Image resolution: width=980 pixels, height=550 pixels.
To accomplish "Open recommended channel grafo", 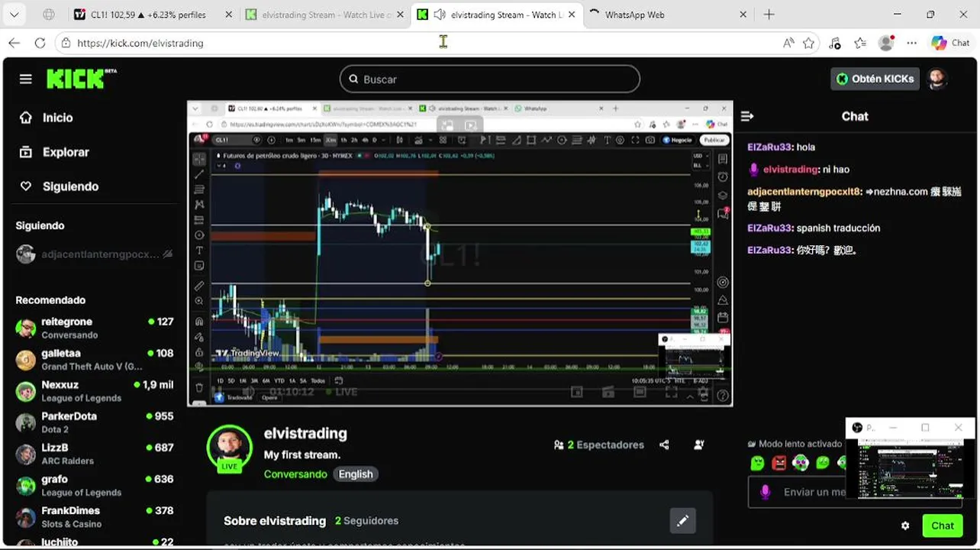I will [94, 485].
